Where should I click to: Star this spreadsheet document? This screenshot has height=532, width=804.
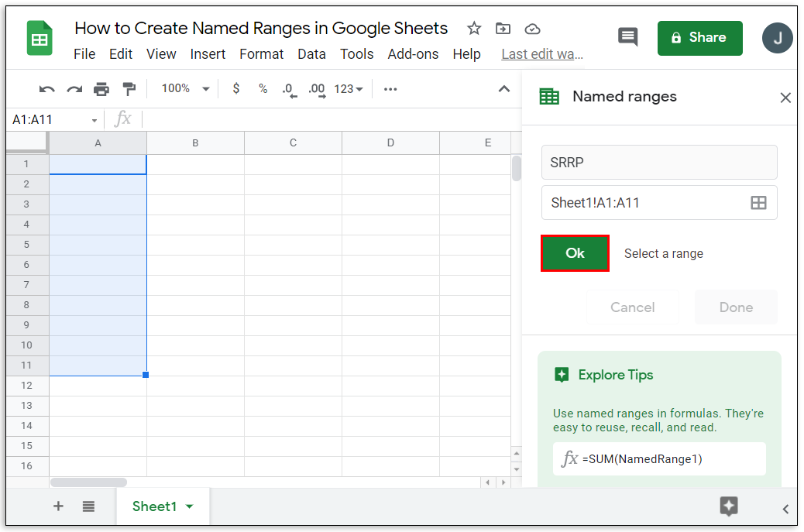pos(474,29)
